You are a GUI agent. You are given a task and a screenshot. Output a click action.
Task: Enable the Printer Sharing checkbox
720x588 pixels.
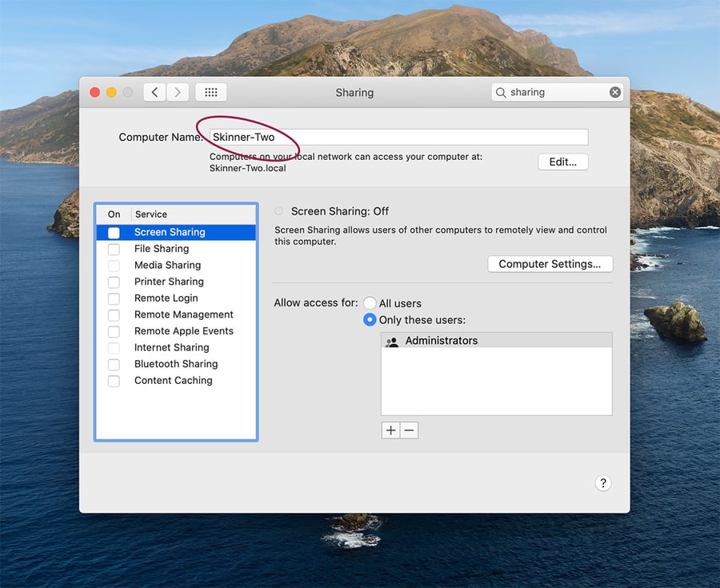pos(113,282)
